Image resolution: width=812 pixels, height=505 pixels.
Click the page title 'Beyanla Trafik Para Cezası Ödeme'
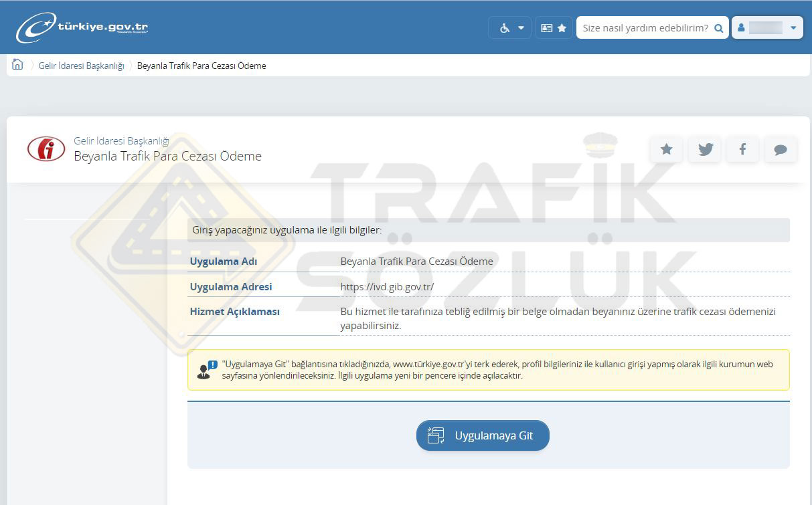(x=167, y=157)
